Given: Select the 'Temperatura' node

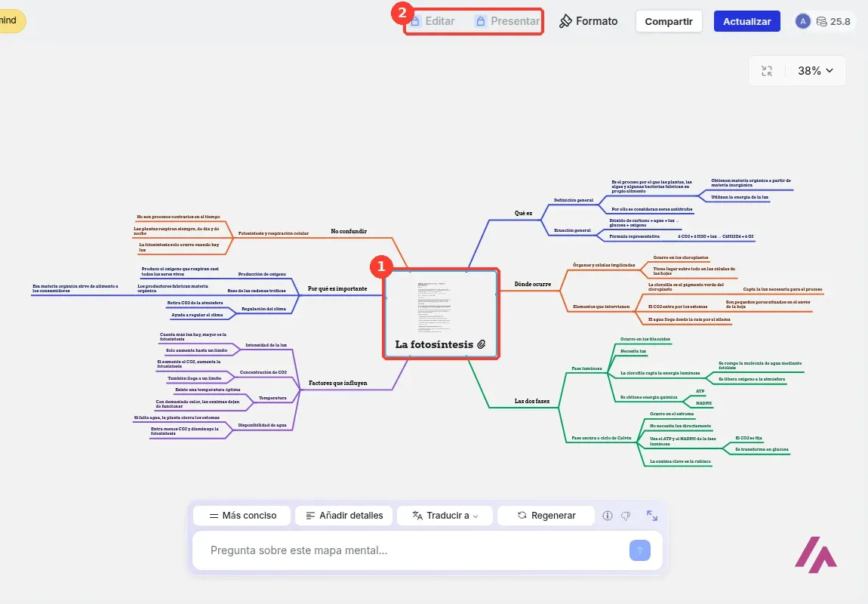Looking at the screenshot, I should coord(273,398).
